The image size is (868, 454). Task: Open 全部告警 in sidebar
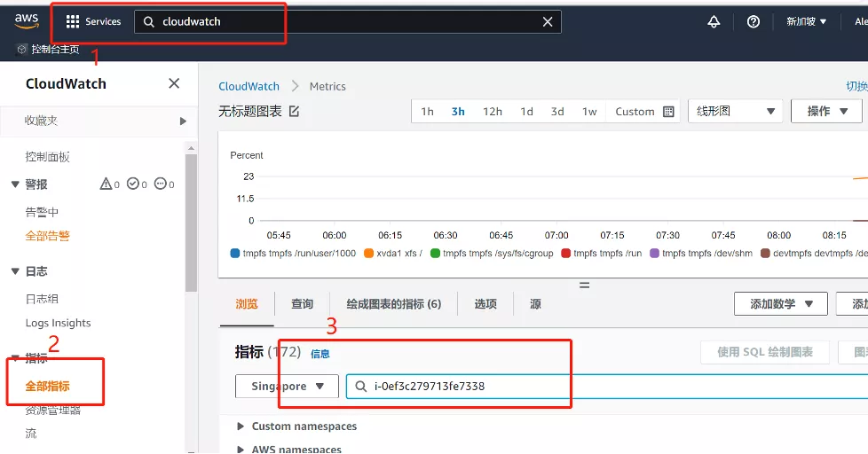47,236
